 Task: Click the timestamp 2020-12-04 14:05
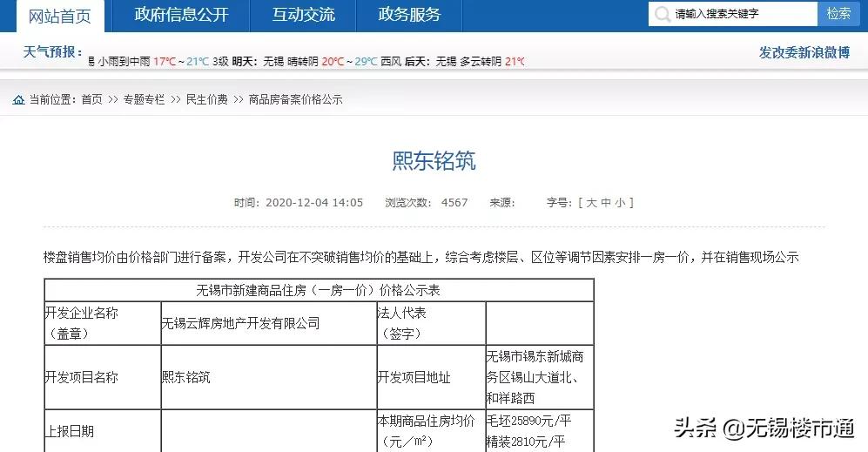pos(314,203)
